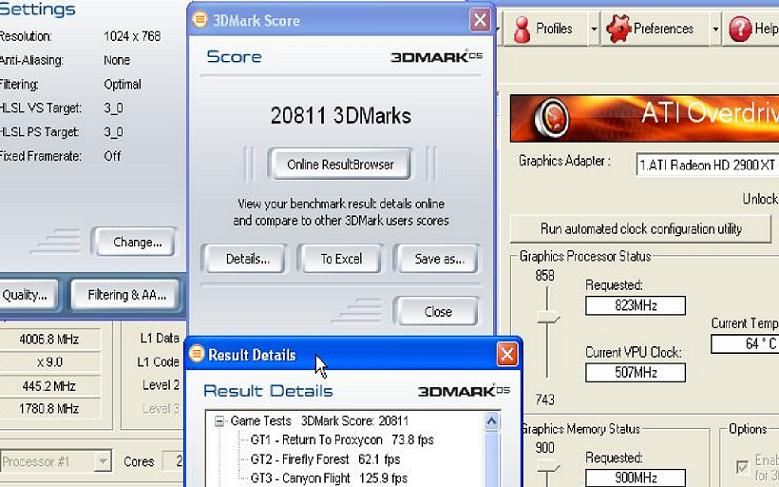
Task: Open the Preferences gear icon
Action: [x=618, y=29]
